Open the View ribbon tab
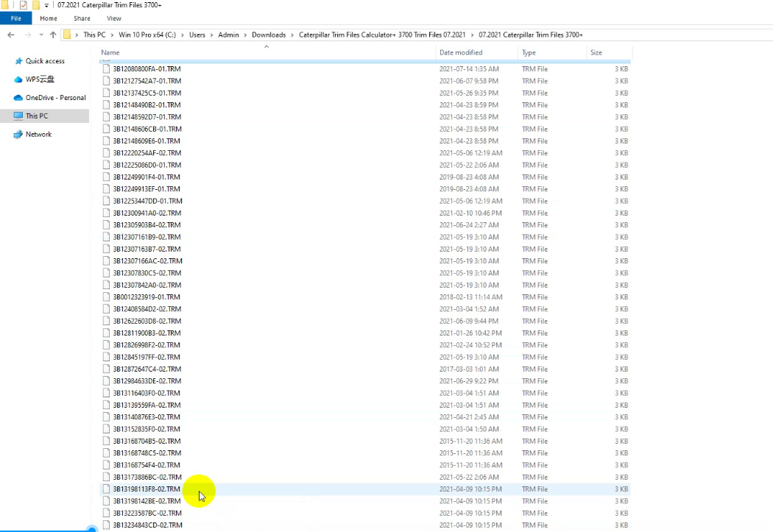This screenshot has width=773, height=532. click(x=114, y=18)
